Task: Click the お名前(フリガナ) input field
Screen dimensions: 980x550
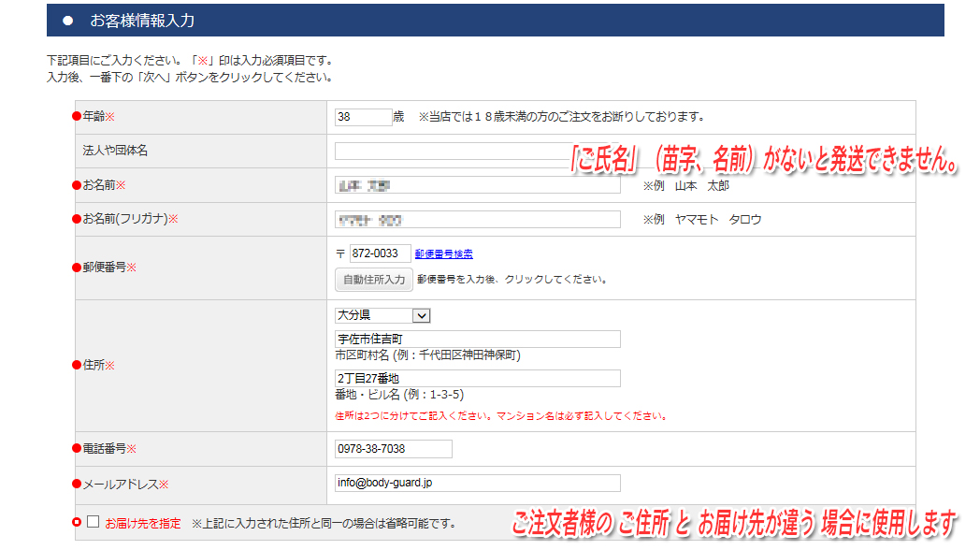Action: pos(478,220)
